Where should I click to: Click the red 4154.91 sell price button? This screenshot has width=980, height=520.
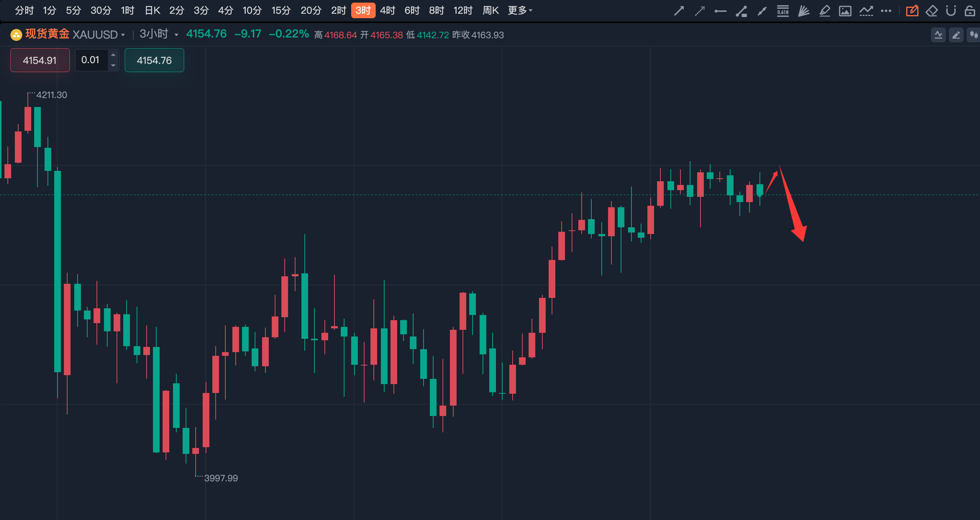coord(40,60)
